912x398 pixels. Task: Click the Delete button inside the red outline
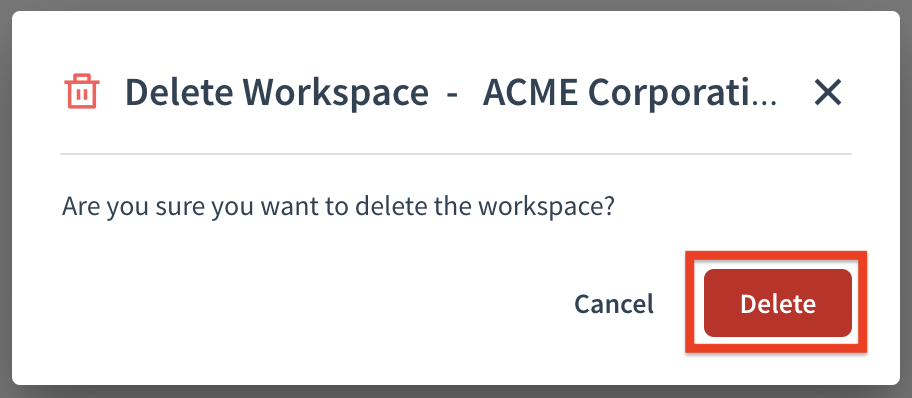coord(778,303)
